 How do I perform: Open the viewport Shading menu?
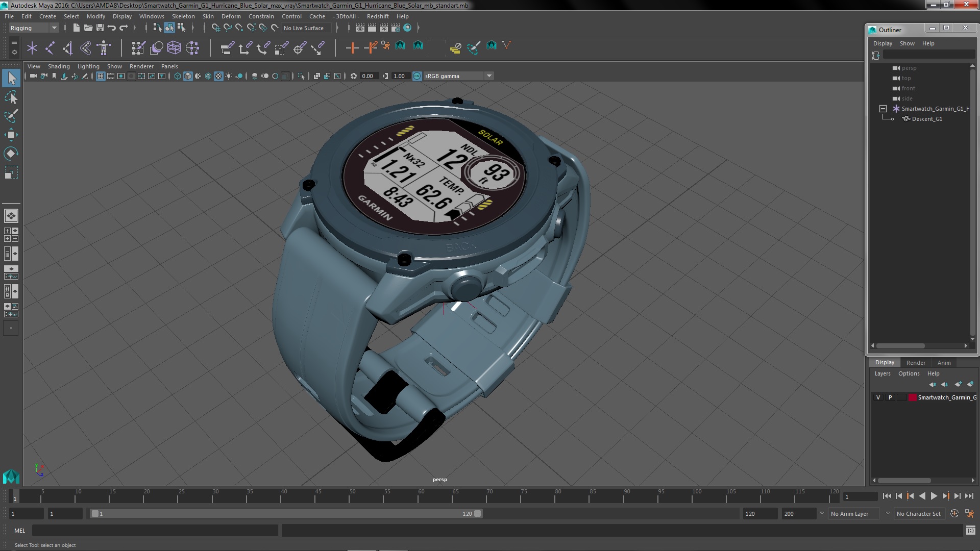59,66
